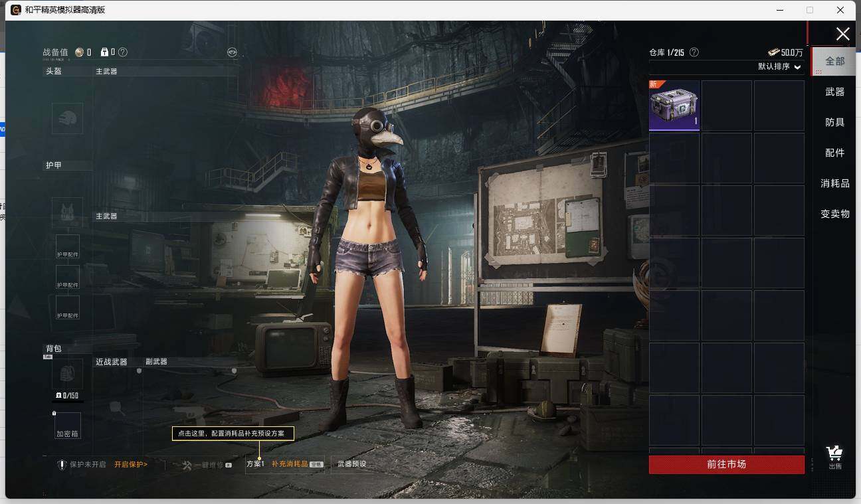
Task: Click the 头盔 section header
Action: 54,71
